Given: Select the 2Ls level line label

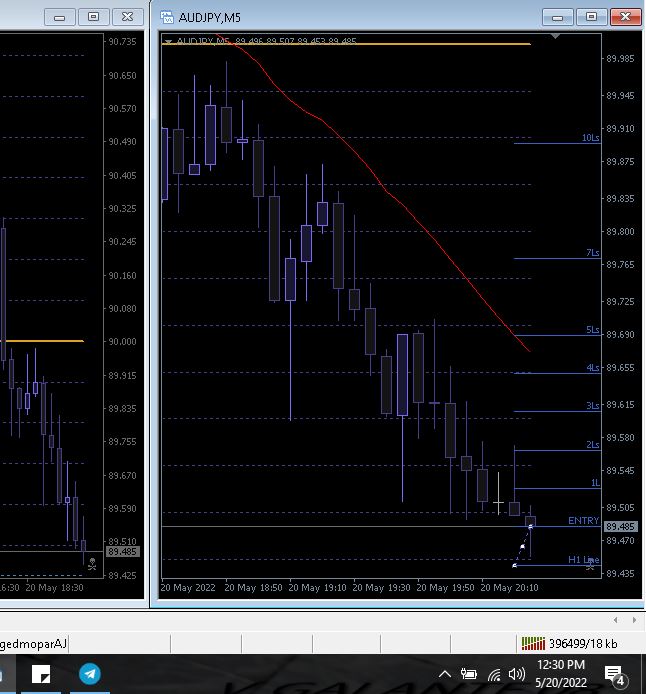Looking at the screenshot, I should tap(592, 444).
